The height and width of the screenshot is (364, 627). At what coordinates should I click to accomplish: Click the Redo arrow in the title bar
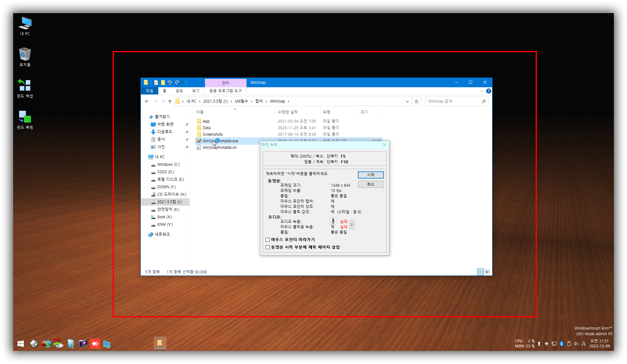coord(177,83)
